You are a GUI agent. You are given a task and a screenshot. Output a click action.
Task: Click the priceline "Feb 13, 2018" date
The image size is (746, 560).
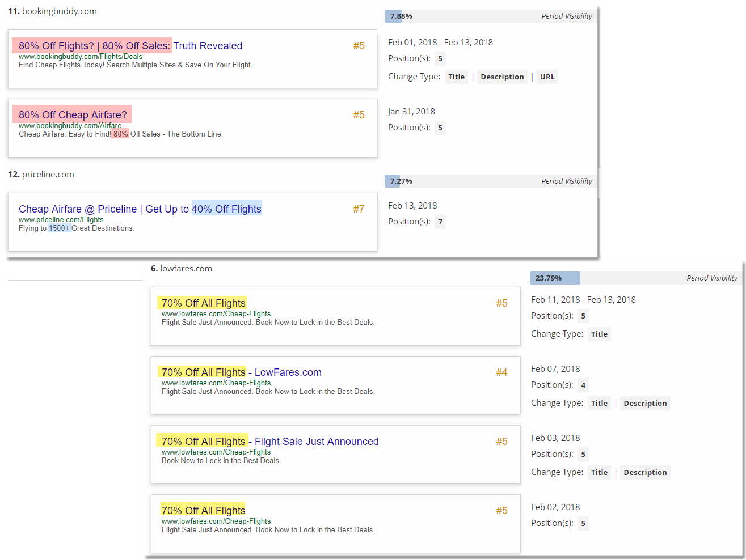[x=412, y=206]
